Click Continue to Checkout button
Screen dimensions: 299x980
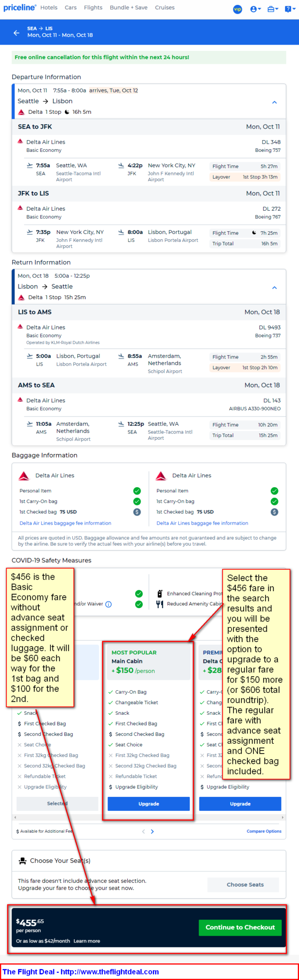pyautogui.click(x=240, y=927)
